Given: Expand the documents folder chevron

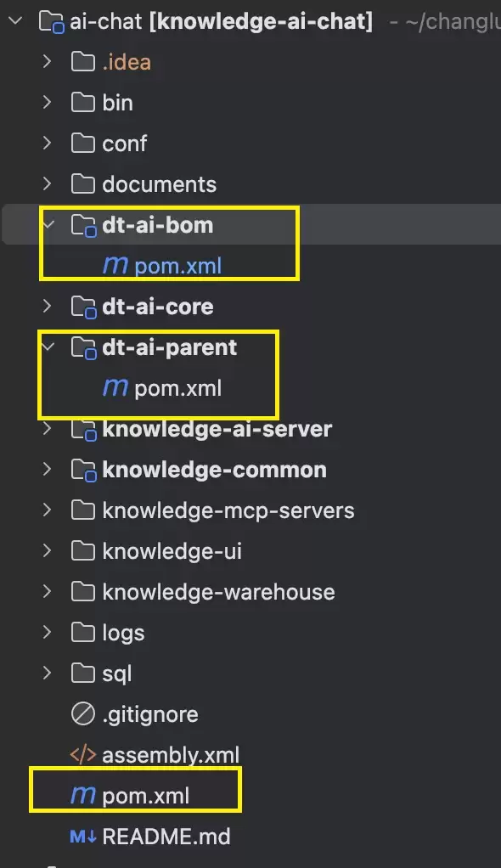Looking at the screenshot, I should point(48,183).
